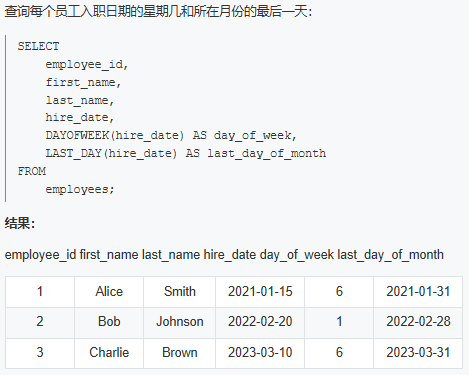Click the Alice table cell

click(x=109, y=292)
